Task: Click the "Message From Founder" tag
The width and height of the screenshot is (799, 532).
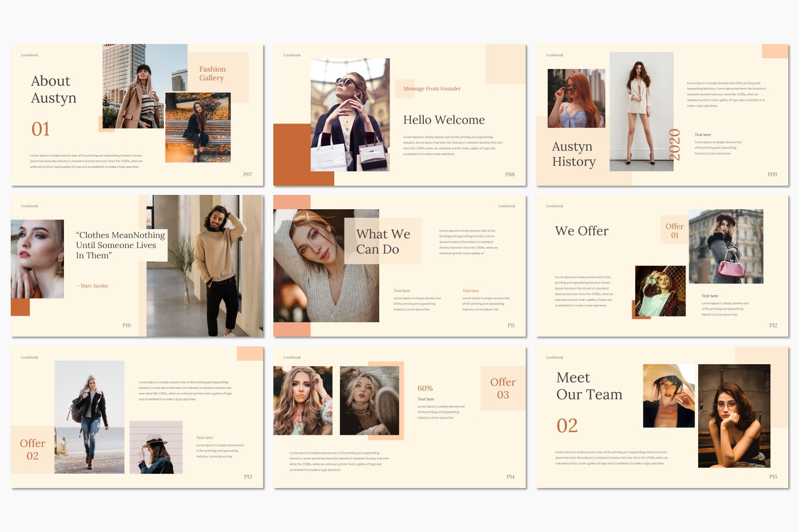Action: pos(431,88)
